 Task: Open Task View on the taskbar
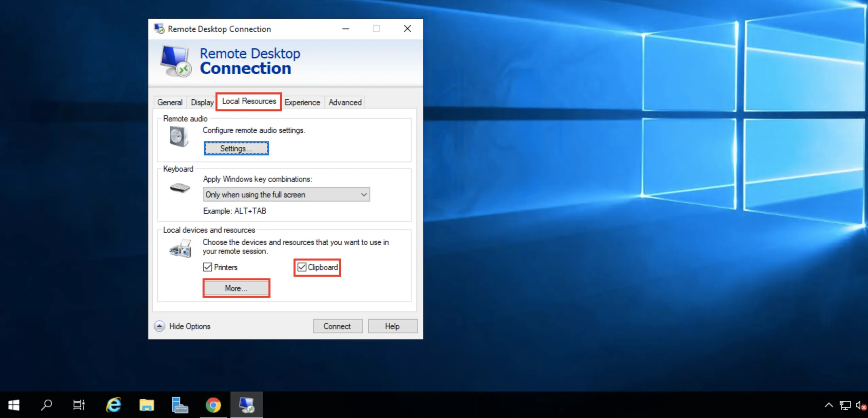pyautogui.click(x=79, y=405)
